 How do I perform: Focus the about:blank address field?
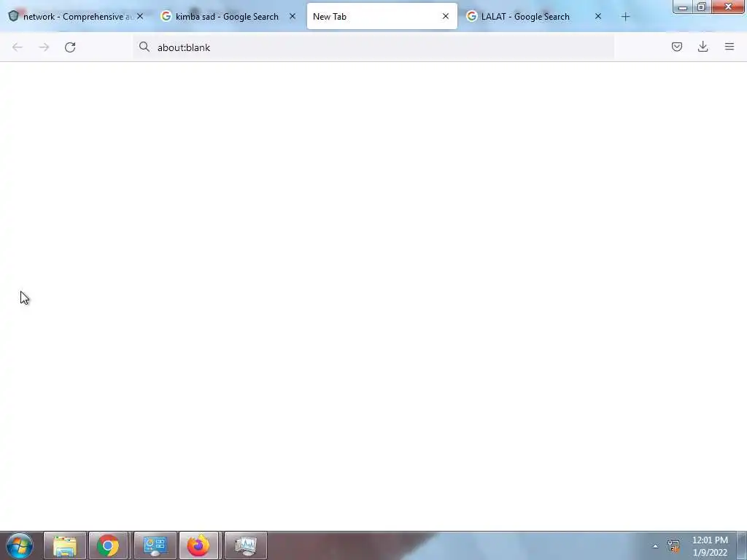[373, 47]
